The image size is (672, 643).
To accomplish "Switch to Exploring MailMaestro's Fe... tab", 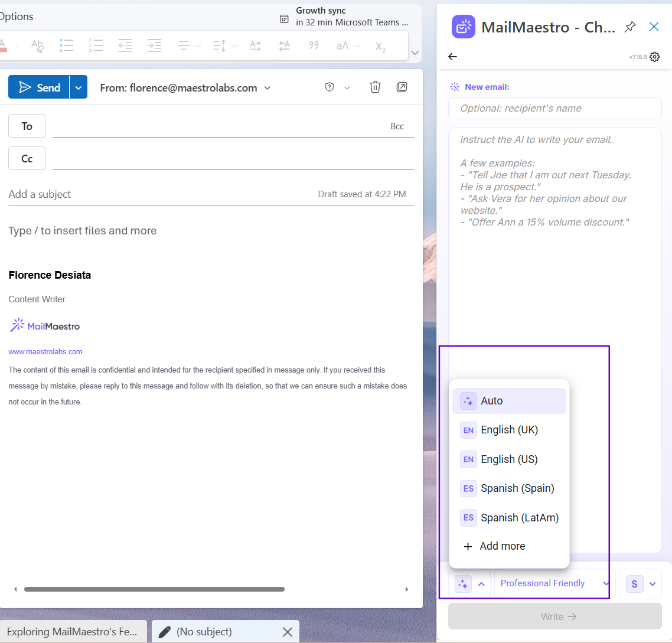I will [x=73, y=631].
